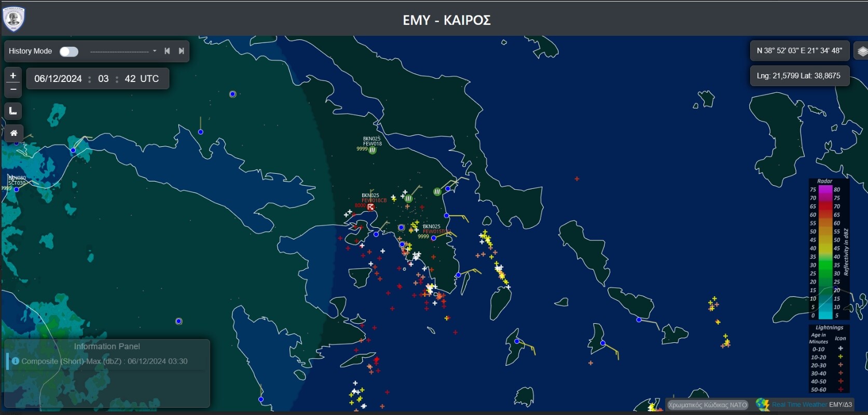Viewport: 868px width, 415px height.
Task: Zoom in the map with plus button
Action: (13, 75)
